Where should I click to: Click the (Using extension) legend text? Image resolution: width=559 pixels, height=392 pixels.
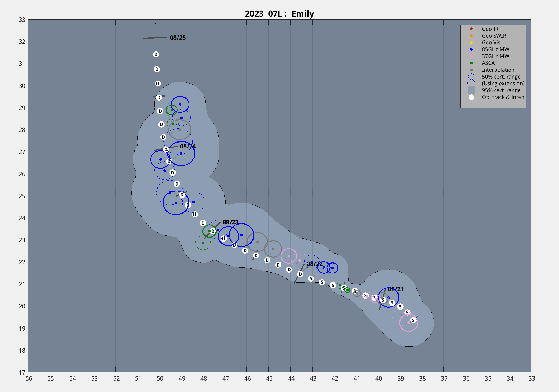(x=503, y=83)
